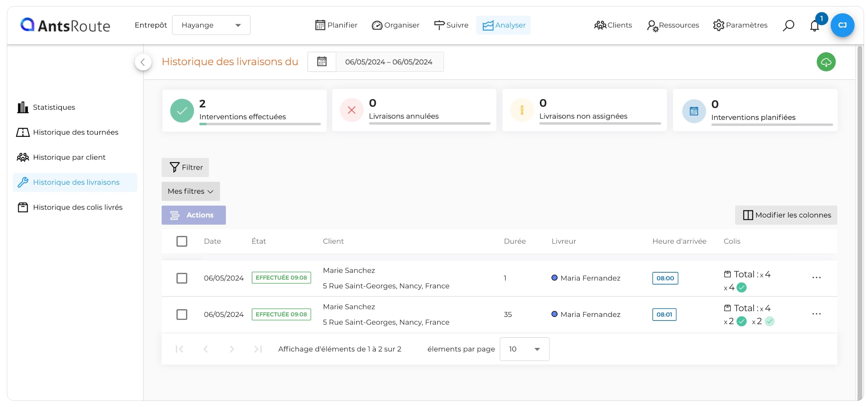Open the search magnifier icon
Screen dimensions: 868x407
(x=788, y=25)
